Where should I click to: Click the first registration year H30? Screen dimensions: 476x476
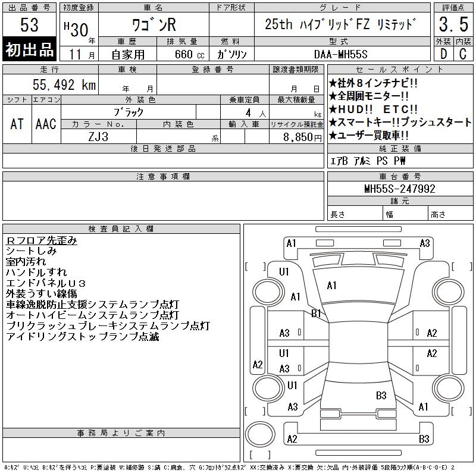point(76,29)
